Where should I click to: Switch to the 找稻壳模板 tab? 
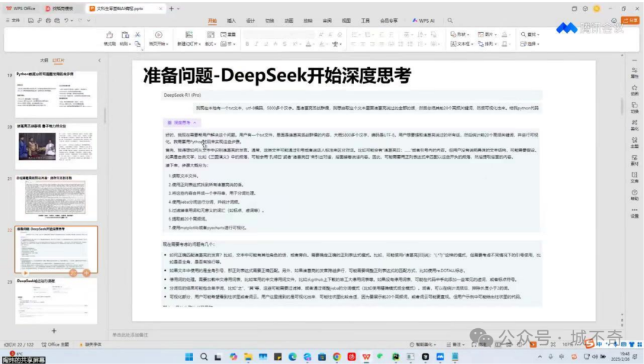[x=60, y=8]
